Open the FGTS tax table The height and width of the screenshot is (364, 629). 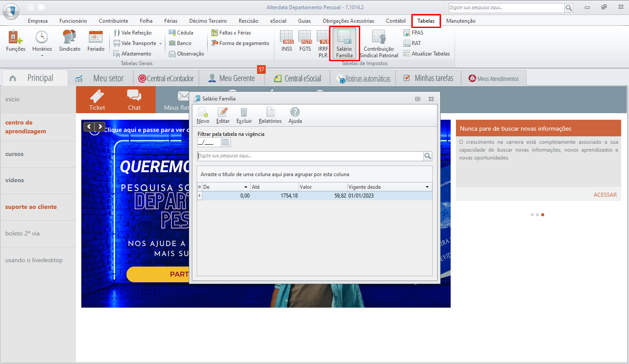click(x=305, y=41)
